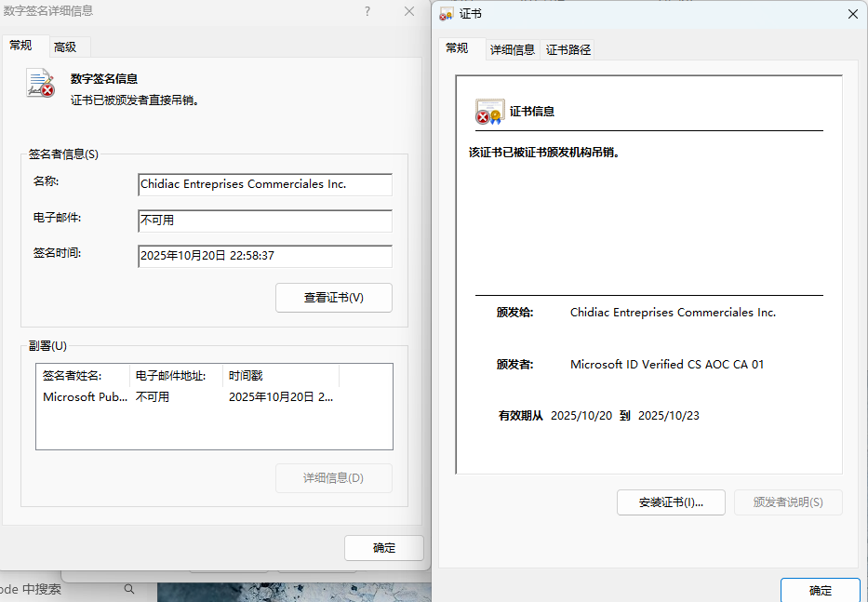Click the 证书信息 heading
Viewport: 868px width, 602px height.
tap(532, 112)
